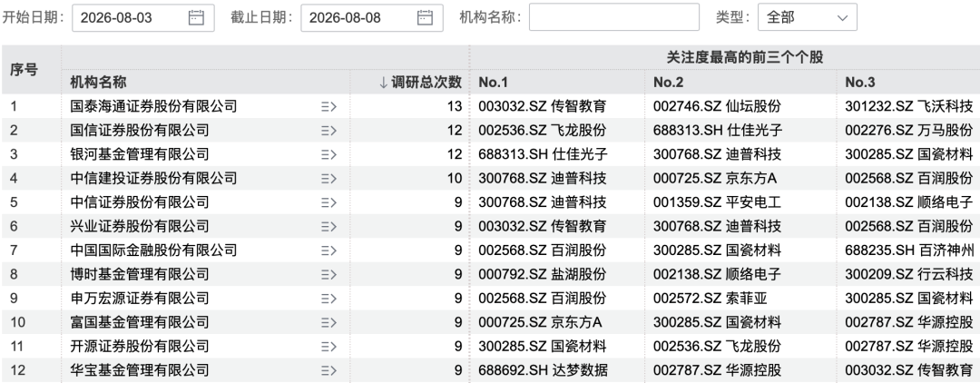Viewport: 980px width, 383px height.
Task: Click 300285.SZ 国瓷材料 in 开源证券 row
Action: tap(543, 346)
